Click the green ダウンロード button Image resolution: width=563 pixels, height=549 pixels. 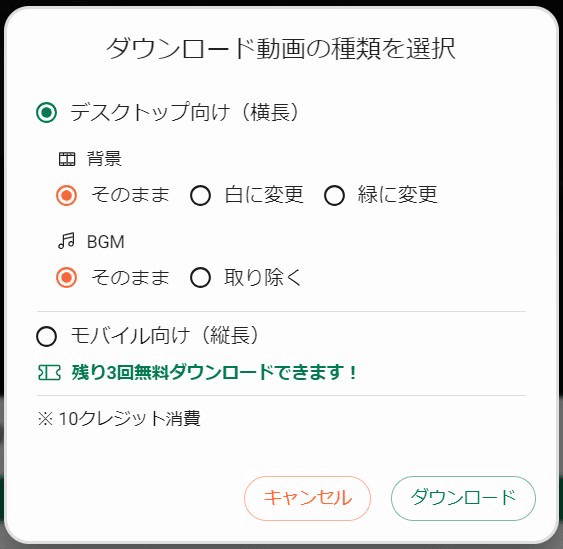pos(463,498)
